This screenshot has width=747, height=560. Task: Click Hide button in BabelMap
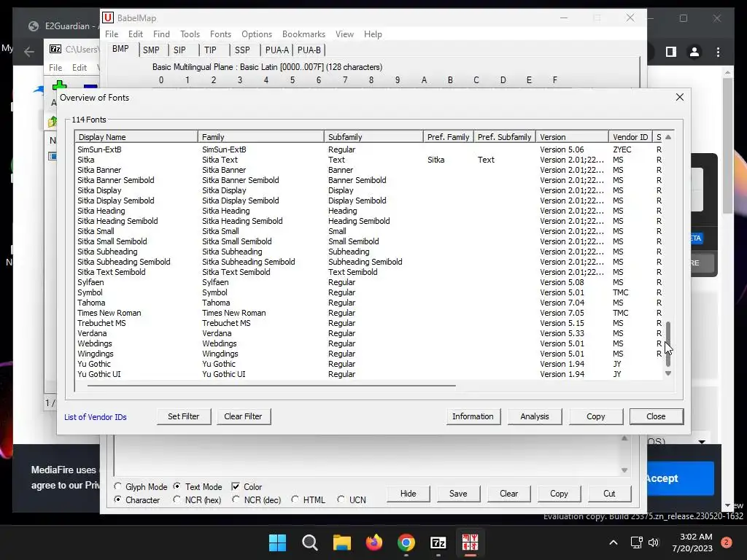tap(408, 494)
